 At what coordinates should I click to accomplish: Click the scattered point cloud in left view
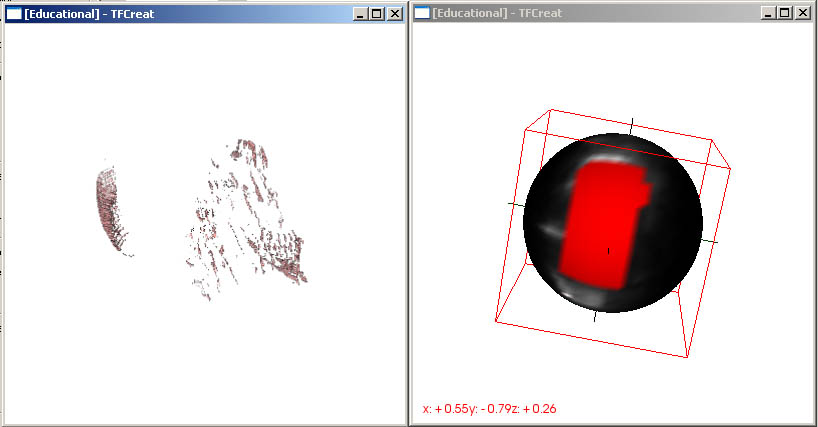(248, 219)
